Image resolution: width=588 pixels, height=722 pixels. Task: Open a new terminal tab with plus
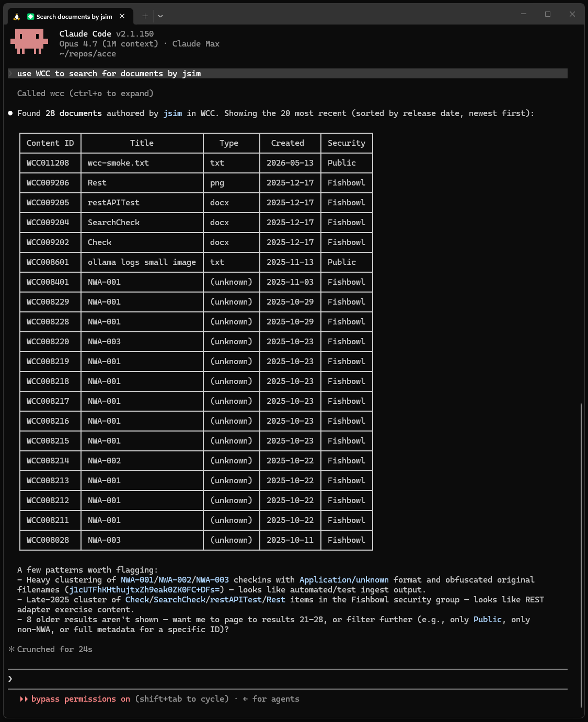click(145, 16)
